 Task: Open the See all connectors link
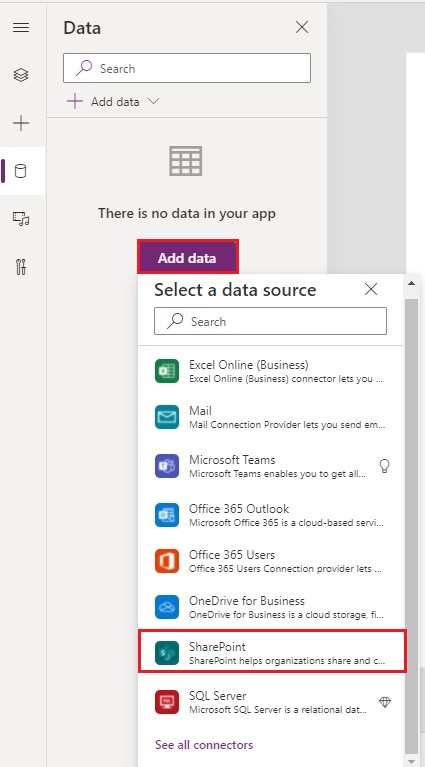204,744
